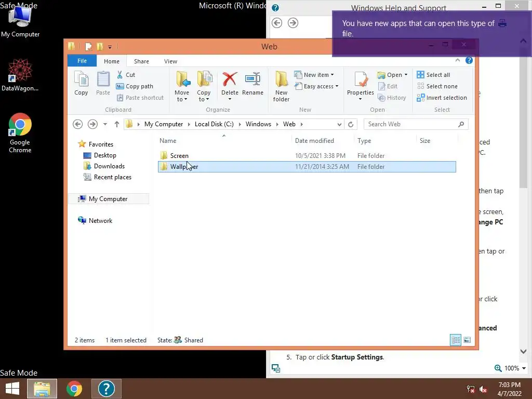Image resolution: width=532 pixels, height=399 pixels.
Task: Expand the Easy access dropdown
Action: pyautogui.click(x=337, y=86)
